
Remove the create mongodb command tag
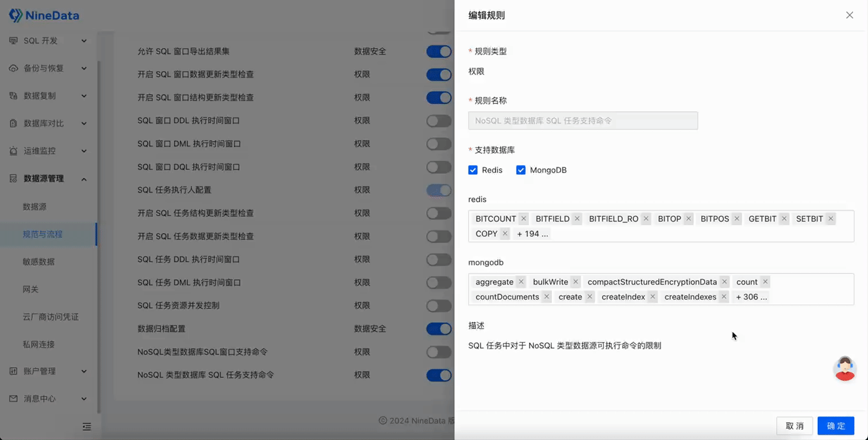click(589, 297)
